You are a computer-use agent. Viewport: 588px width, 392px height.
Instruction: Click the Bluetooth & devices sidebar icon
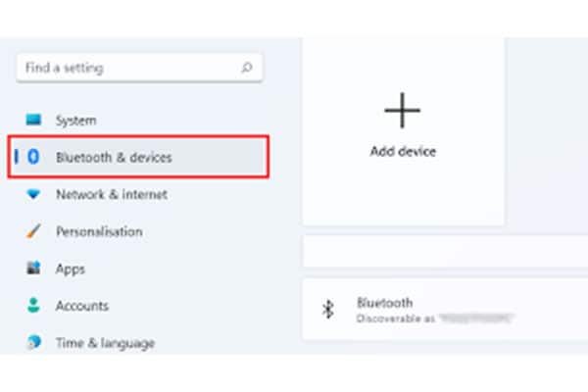(33, 157)
